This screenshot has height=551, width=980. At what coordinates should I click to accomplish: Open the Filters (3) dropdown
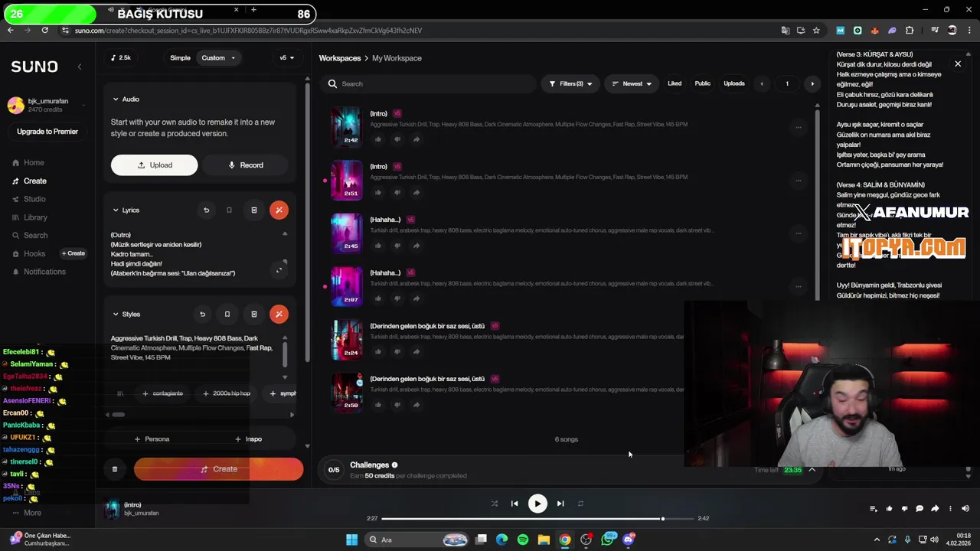click(x=570, y=83)
